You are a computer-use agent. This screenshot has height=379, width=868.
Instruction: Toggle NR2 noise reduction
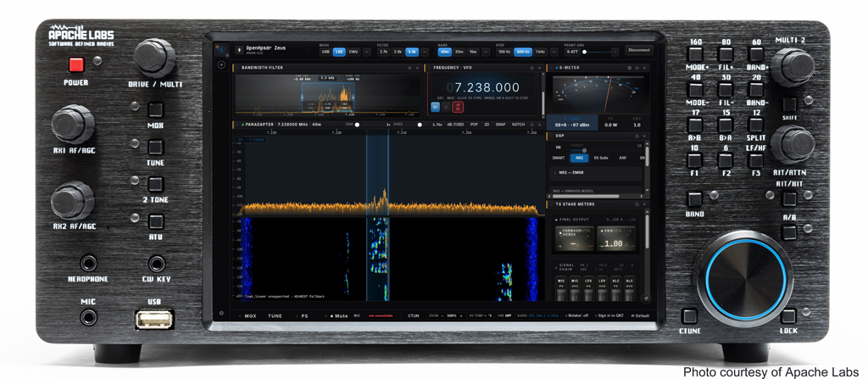579,158
